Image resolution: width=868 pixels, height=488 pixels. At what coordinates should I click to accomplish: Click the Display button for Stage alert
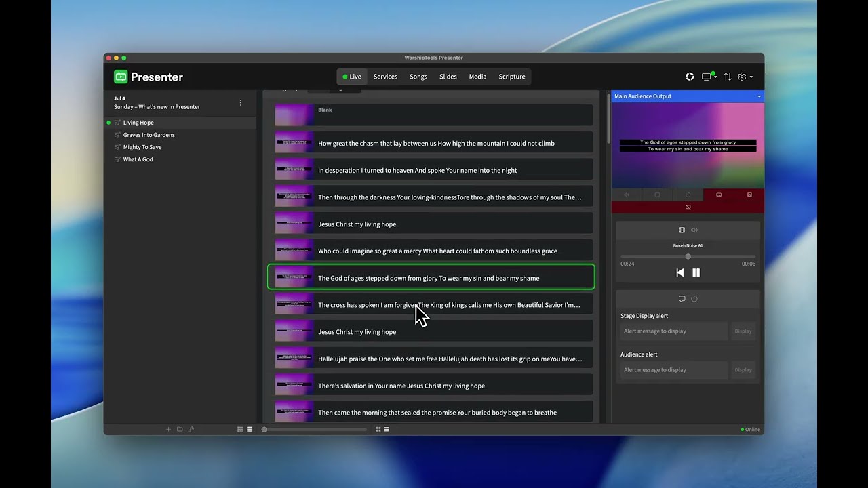(743, 331)
